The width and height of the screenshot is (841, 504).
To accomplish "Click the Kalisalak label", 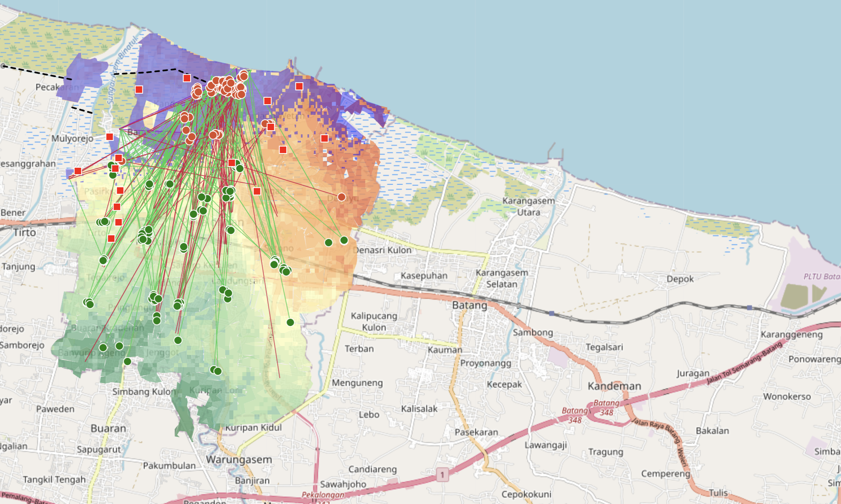I will tap(419, 409).
